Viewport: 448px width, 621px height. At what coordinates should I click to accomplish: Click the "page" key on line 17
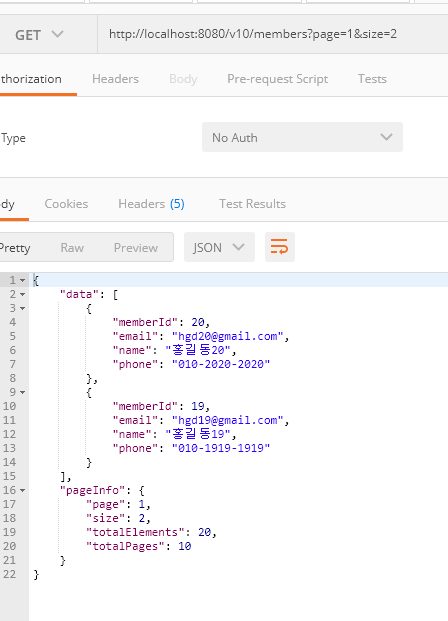[x=105, y=504]
